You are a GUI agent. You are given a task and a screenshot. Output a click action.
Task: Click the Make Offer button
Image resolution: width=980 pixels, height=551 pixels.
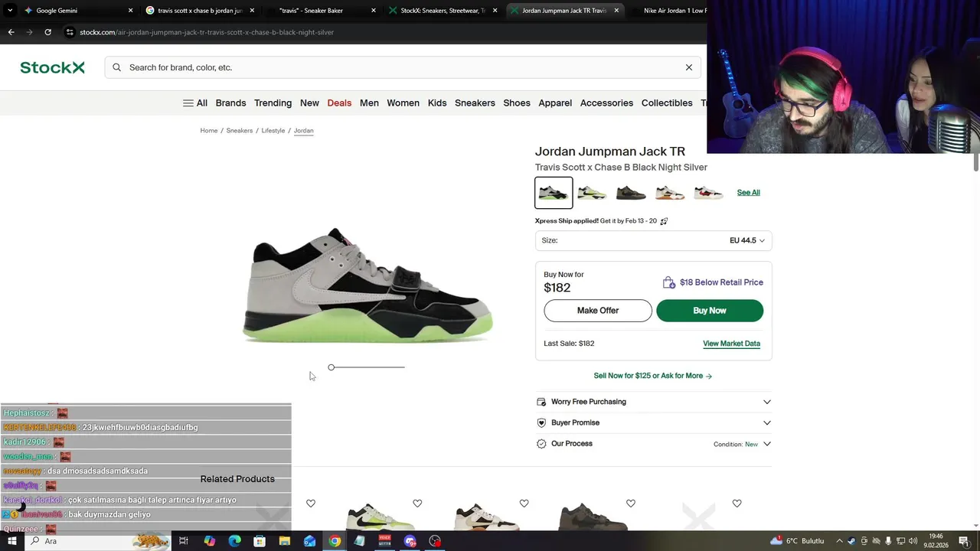598,311
